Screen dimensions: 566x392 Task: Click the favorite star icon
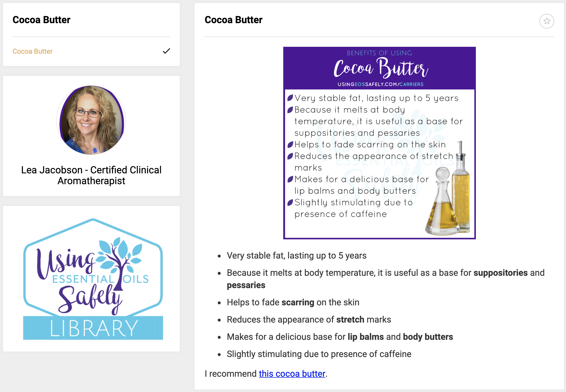point(547,21)
